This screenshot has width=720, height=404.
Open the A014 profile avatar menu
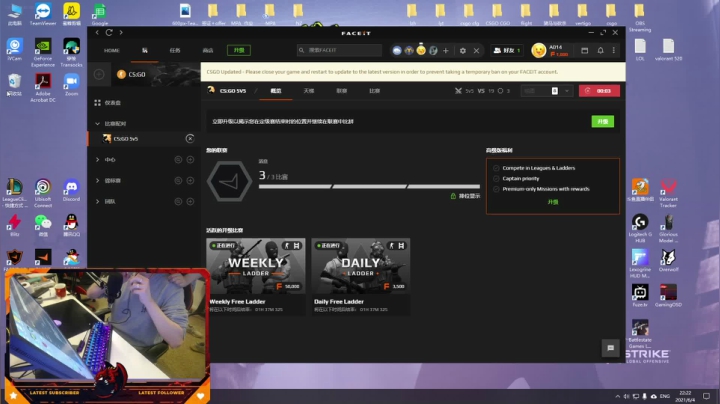coord(538,50)
